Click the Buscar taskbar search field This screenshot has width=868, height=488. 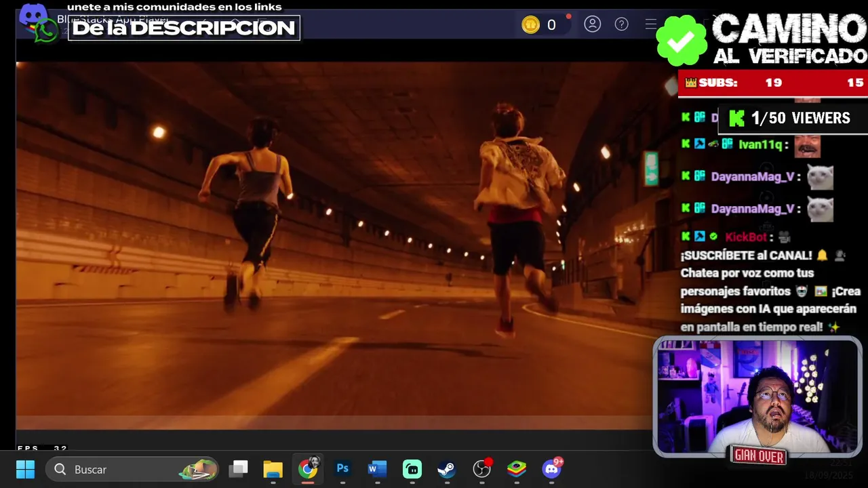point(133,469)
